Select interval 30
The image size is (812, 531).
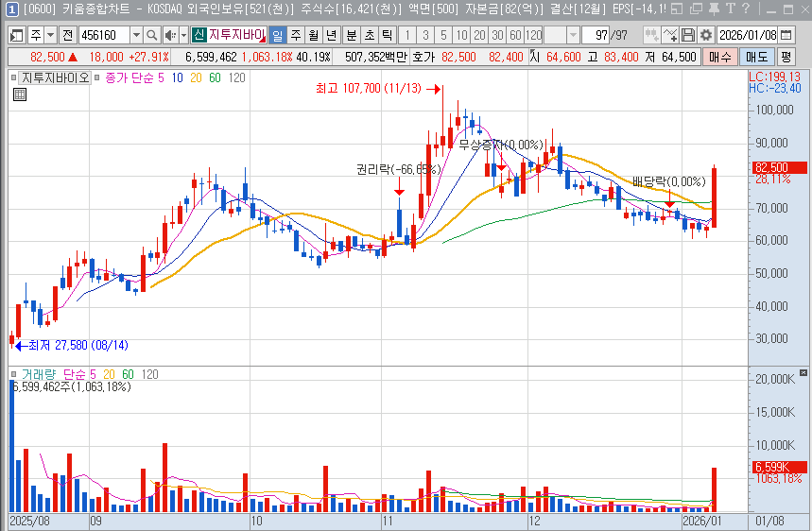pos(497,35)
